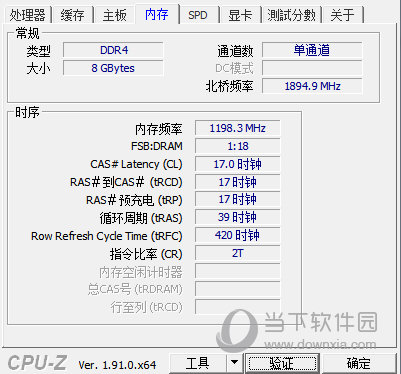Screen dimensions: 401x374
Task: Click the 8 GBytes size field
Action: tap(113, 68)
